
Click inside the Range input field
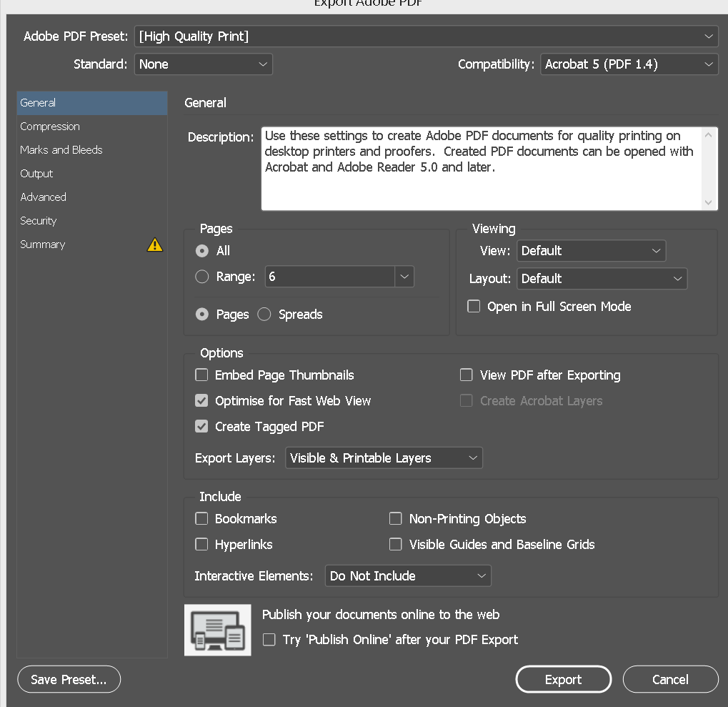[x=329, y=277]
